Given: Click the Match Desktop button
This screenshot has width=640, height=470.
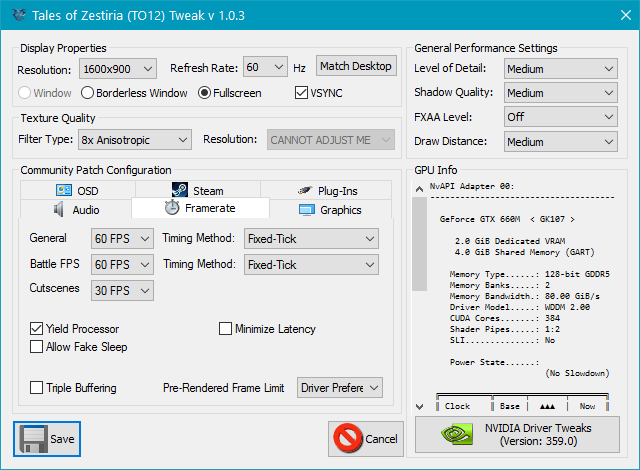Looking at the screenshot, I should point(356,66).
